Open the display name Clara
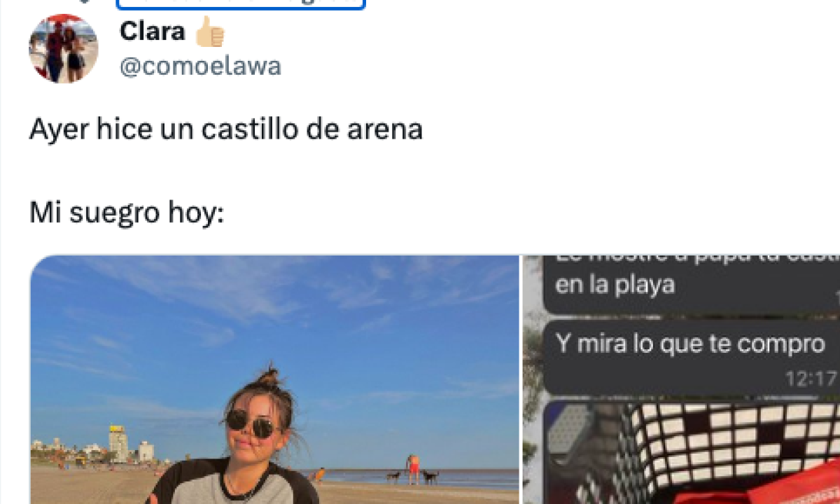This screenshot has height=504, width=840. coord(152,31)
